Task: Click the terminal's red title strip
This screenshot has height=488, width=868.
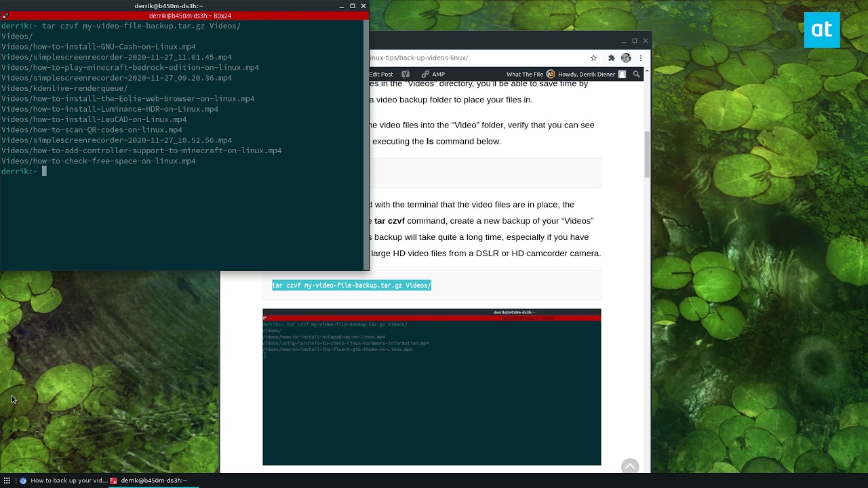Action: click(x=183, y=16)
